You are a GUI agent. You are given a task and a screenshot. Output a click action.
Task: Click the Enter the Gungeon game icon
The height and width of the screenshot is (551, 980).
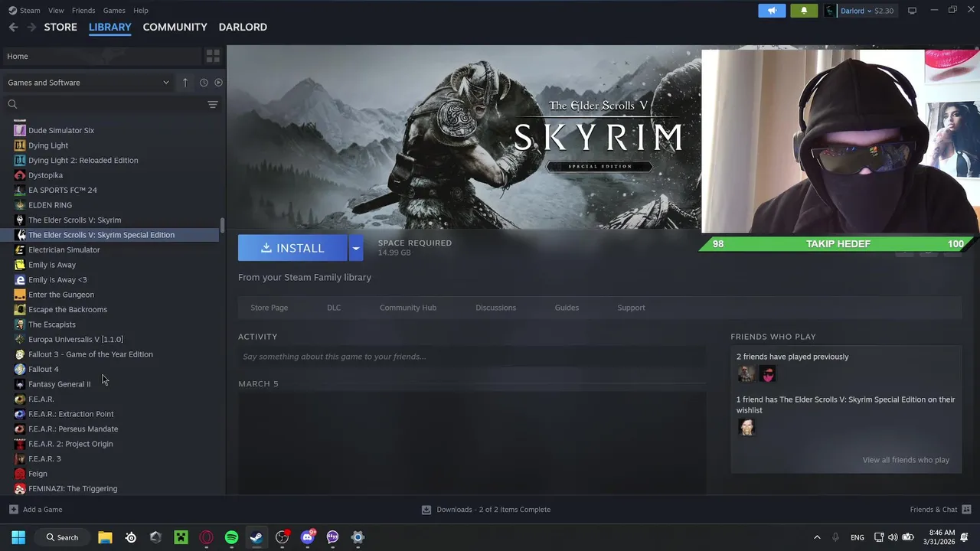coord(20,295)
